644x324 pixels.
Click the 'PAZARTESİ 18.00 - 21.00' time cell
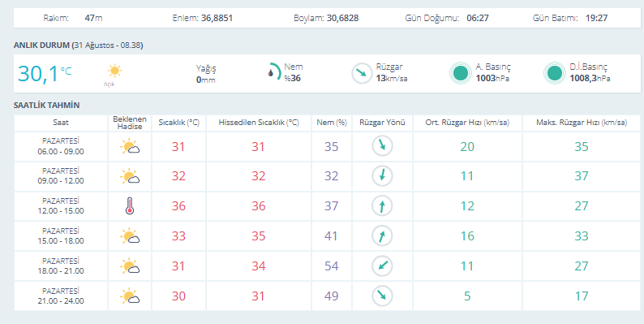[x=61, y=266]
